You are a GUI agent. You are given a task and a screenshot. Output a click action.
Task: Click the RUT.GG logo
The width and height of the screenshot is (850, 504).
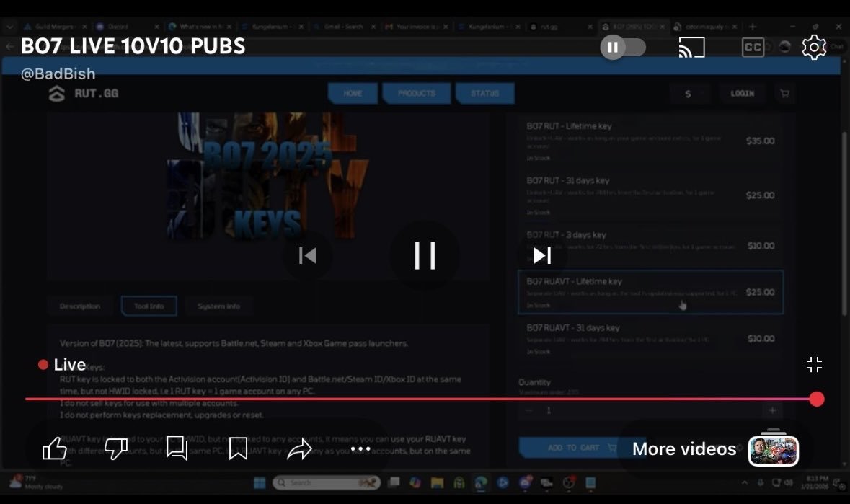click(x=83, y=93)
